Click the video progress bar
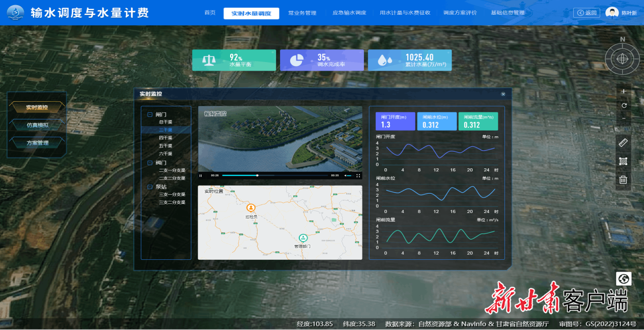Image resolution: width=644 pixels, height=330 pixels. click(x=275, y=175)
